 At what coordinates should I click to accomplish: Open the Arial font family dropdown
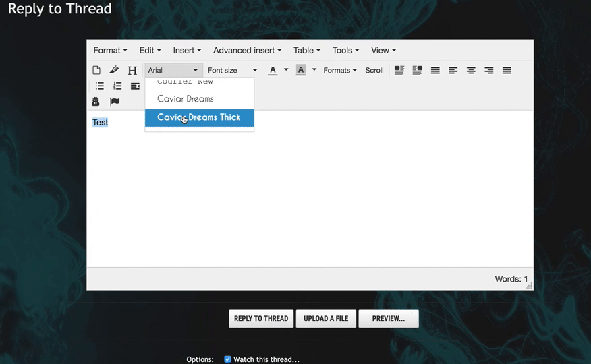[173, 70]
